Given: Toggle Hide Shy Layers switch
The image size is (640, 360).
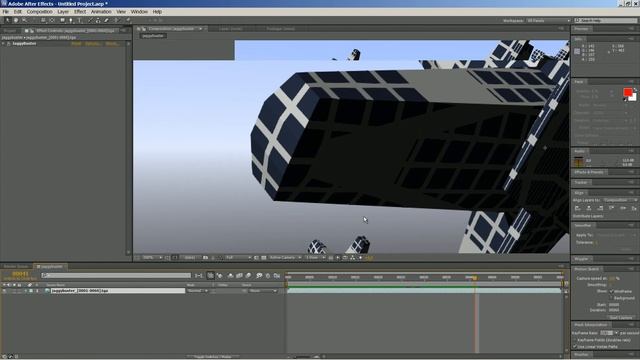Looking at the screenshot, I should [231, 276].
